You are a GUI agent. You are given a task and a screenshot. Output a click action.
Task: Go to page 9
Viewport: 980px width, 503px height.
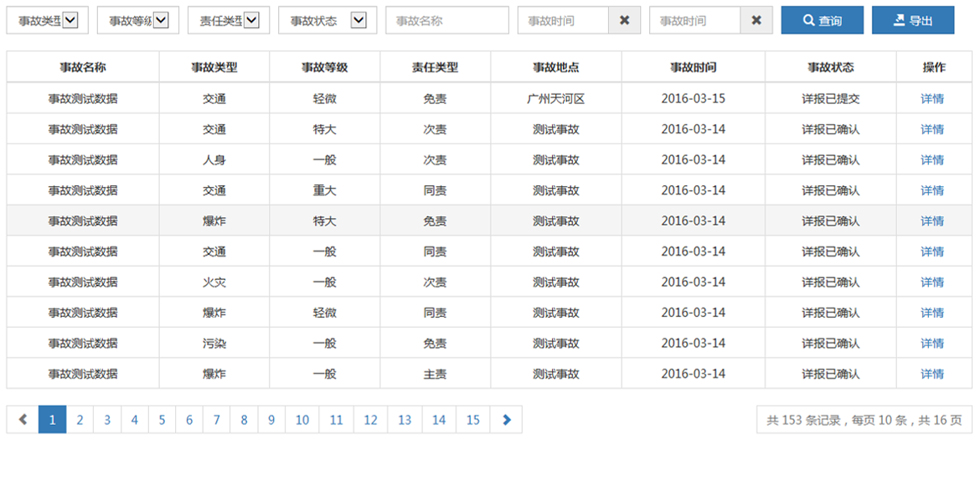pyautogui.click(x=271, y=419)
